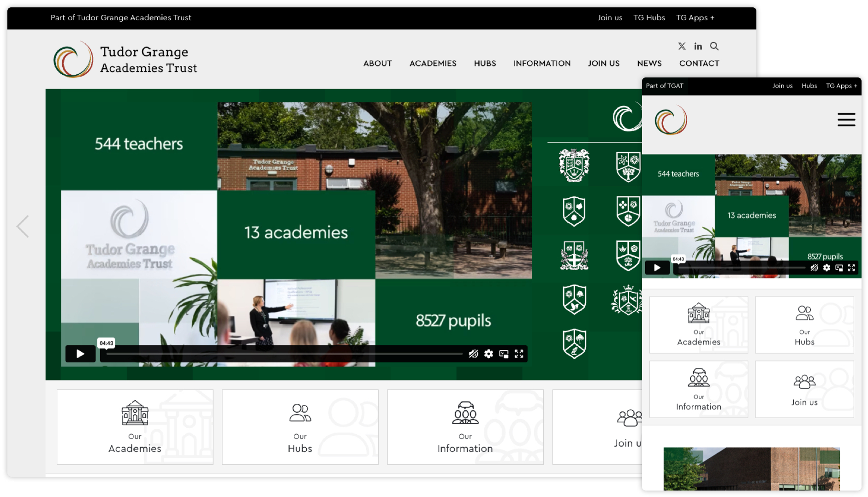Seek on the mobile video progress bar
This screenshot has width=868, height=497.
pos(742,267)
